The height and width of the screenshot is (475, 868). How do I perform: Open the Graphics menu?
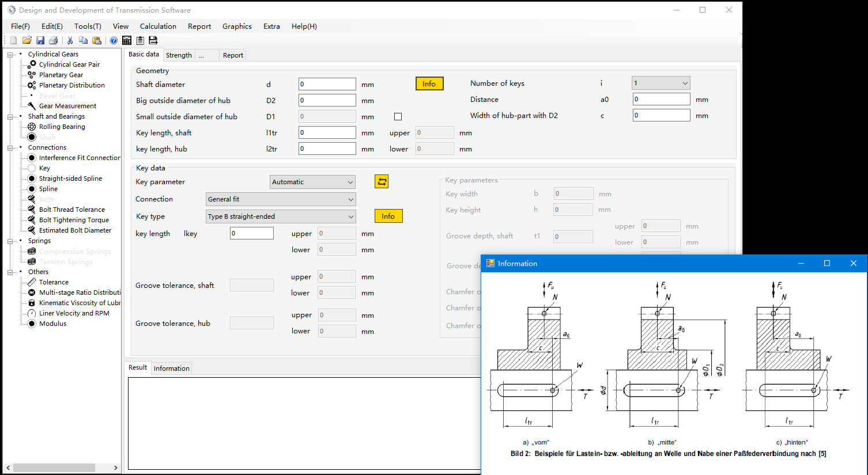(x=237, y=26)
